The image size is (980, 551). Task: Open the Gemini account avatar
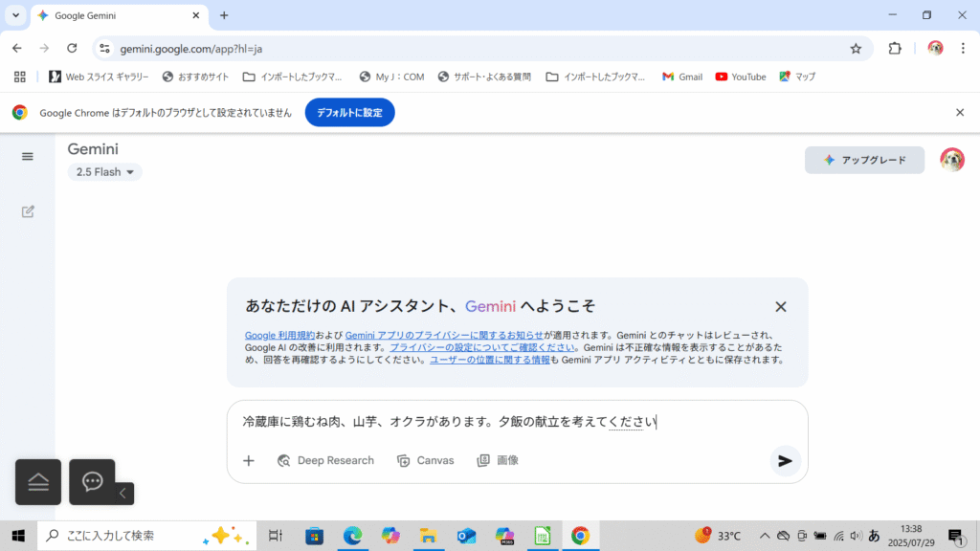click(x=952, y=160)
